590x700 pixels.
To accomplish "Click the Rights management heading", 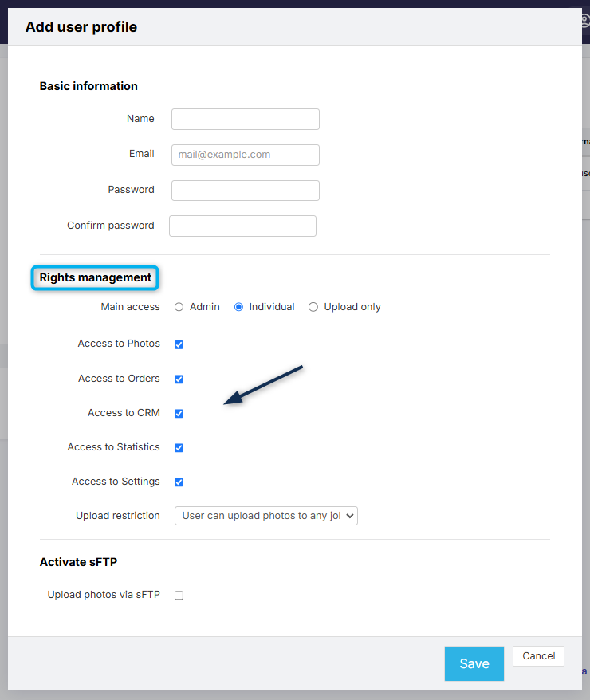I will click(95, 277).
